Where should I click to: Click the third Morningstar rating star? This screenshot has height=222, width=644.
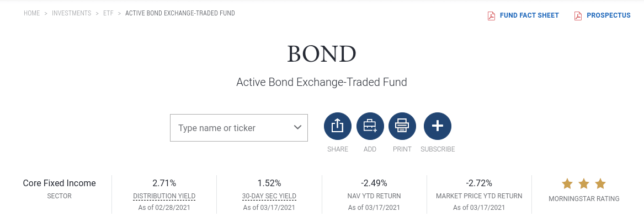click(x=600, y=183)
